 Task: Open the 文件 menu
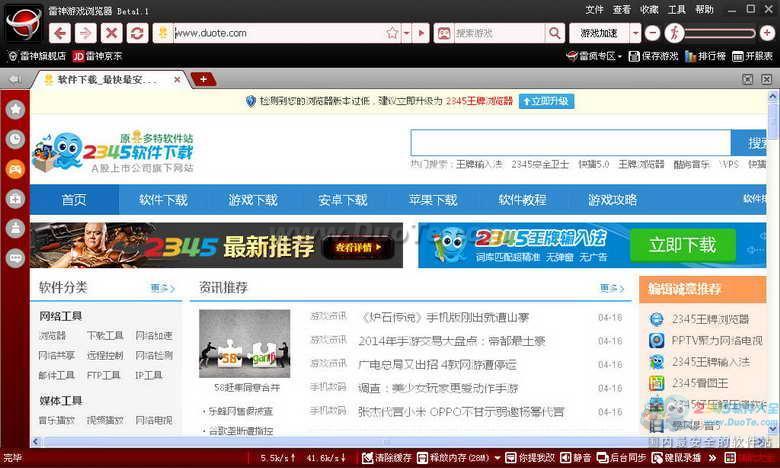tap(594, 9)
